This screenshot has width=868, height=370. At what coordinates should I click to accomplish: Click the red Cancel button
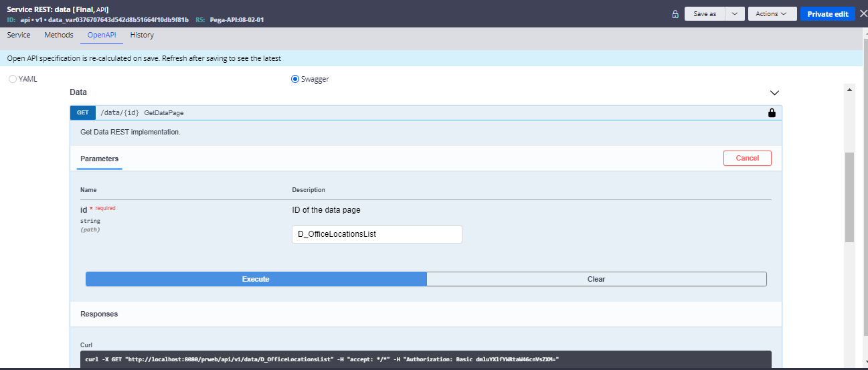pyautogui.click(x=747, y=158)
